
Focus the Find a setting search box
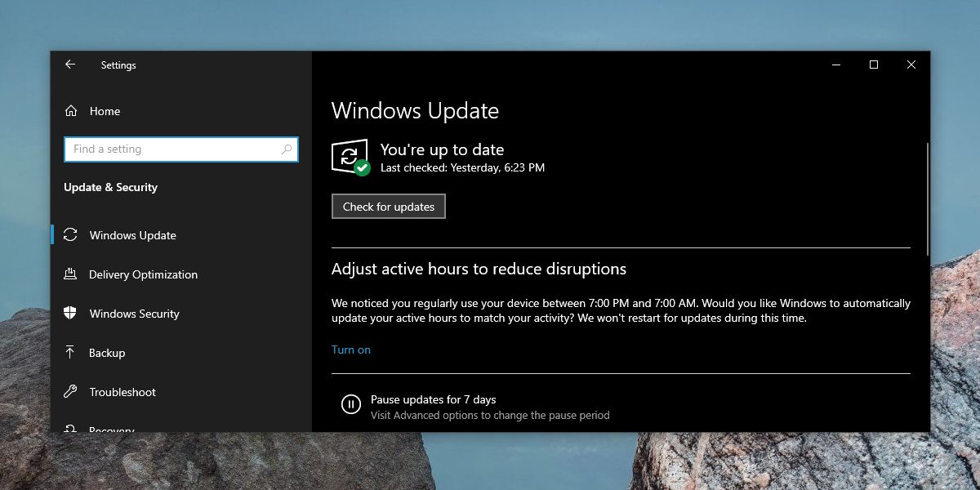pos(181,149)
